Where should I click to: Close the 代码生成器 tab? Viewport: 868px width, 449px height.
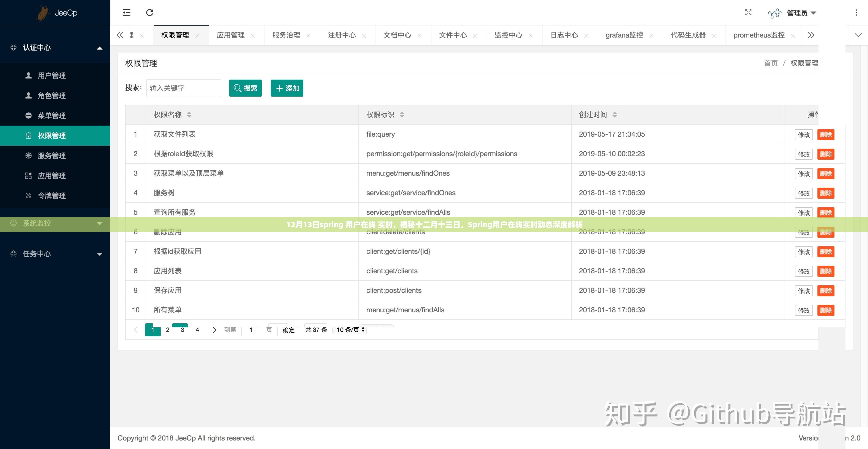[714, 36]
